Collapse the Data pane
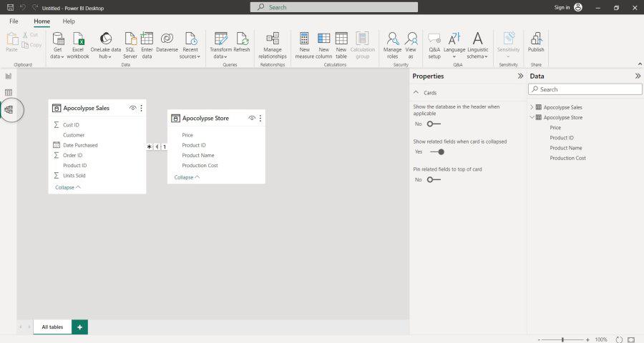This screenshot has height=343, width=644. tap(638, 76)
